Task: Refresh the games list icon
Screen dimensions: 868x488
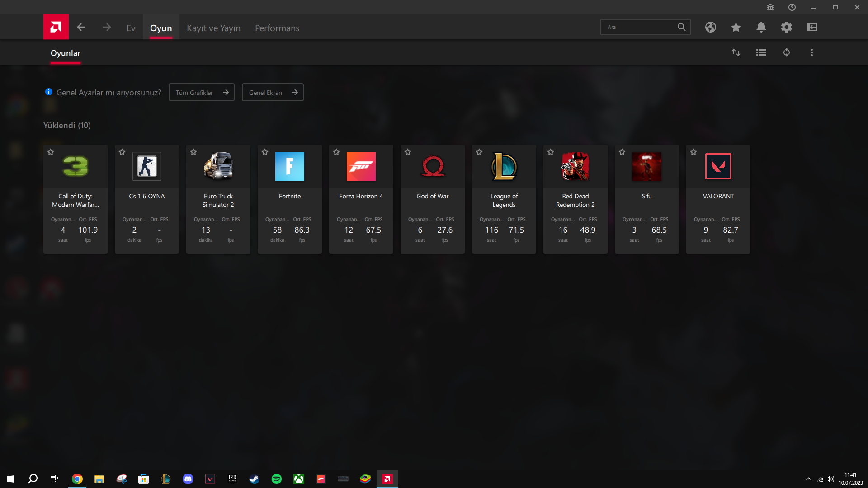Action: (786, 52)
